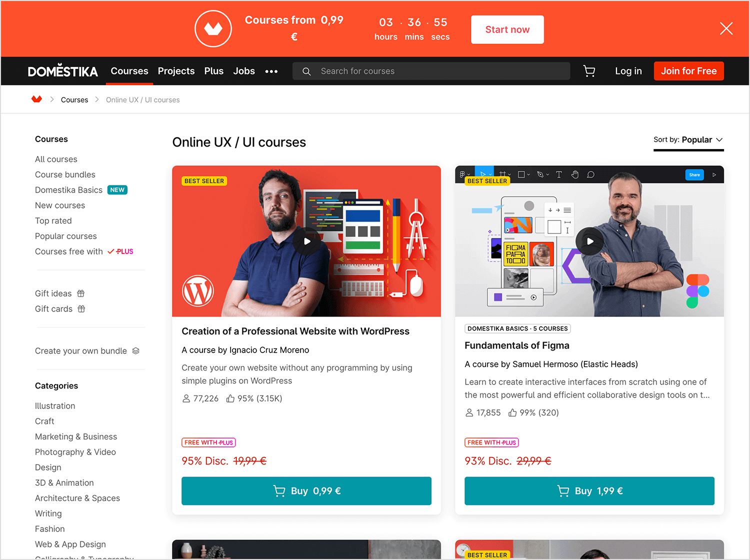Click the students icon next to 77,226
The width and height of the screenshot is (750, 560).
coord(186,398)
